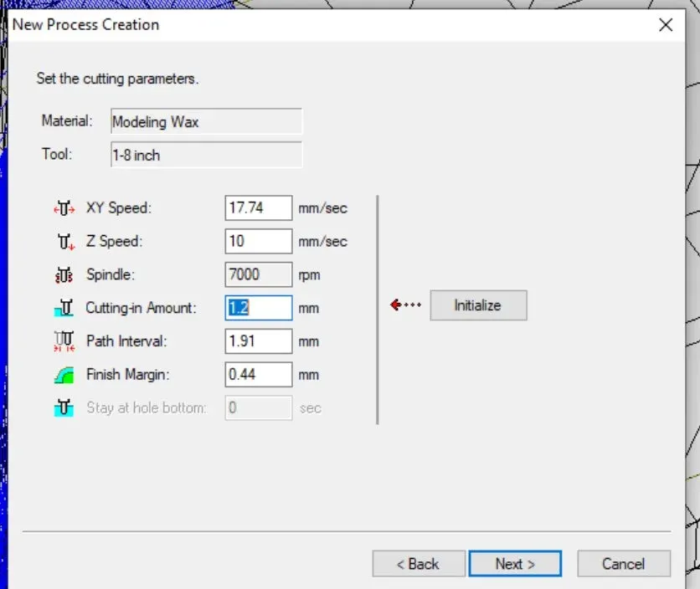Click the Material field Modeling Wax
The width and height of the screenshot is (700, 589).
click(206, 121)
